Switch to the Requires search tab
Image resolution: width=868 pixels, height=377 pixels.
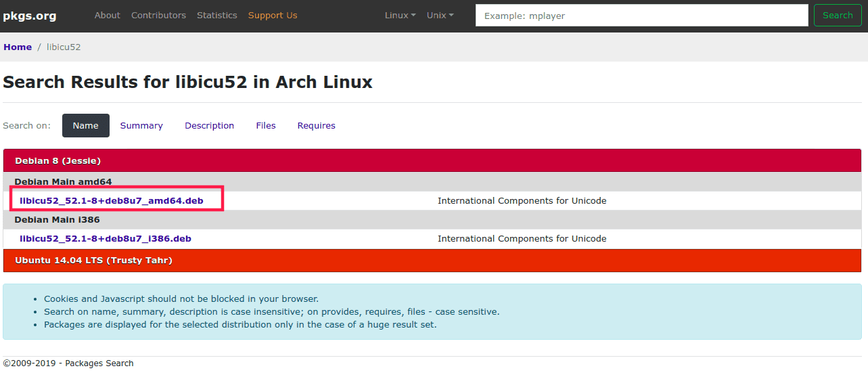[x=316, y=126]
